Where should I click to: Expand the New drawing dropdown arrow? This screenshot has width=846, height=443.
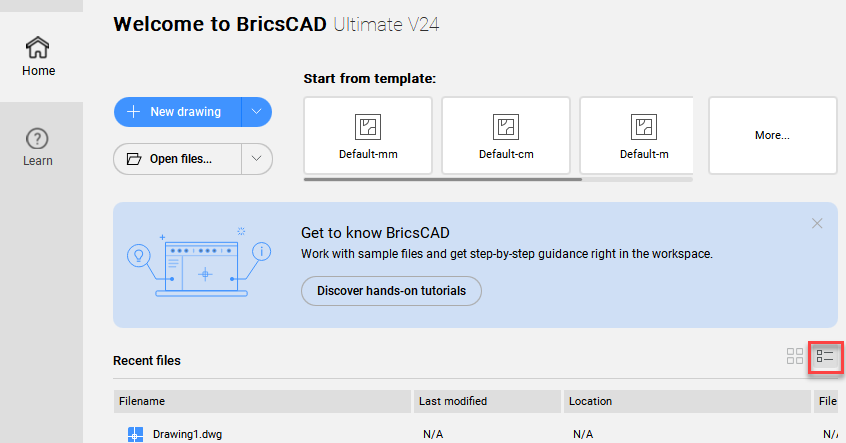[257, 112]
